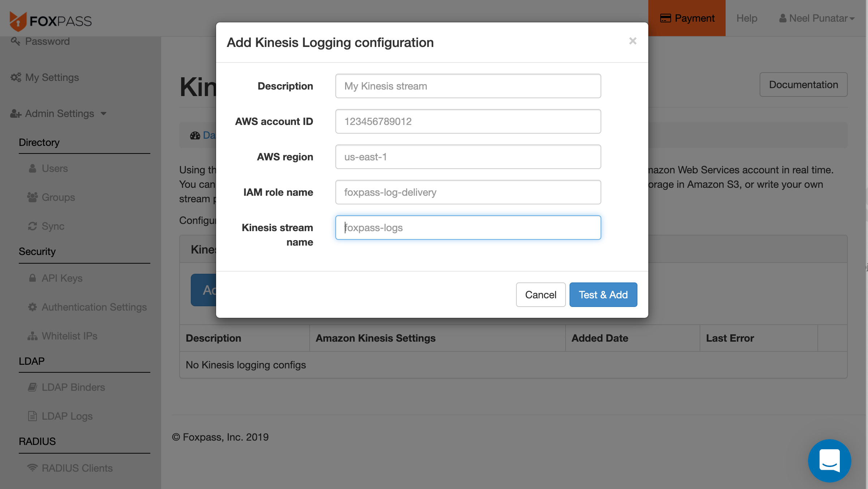Click the LDAP Binders book icon
Screen dimensions: 868x489
point(33,387)
